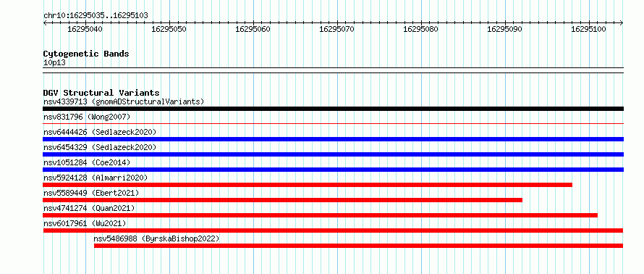Click the Cytogenetic Bands track title
The width and height of the screenshot is (644, 274).
click(x=86, y=54)
